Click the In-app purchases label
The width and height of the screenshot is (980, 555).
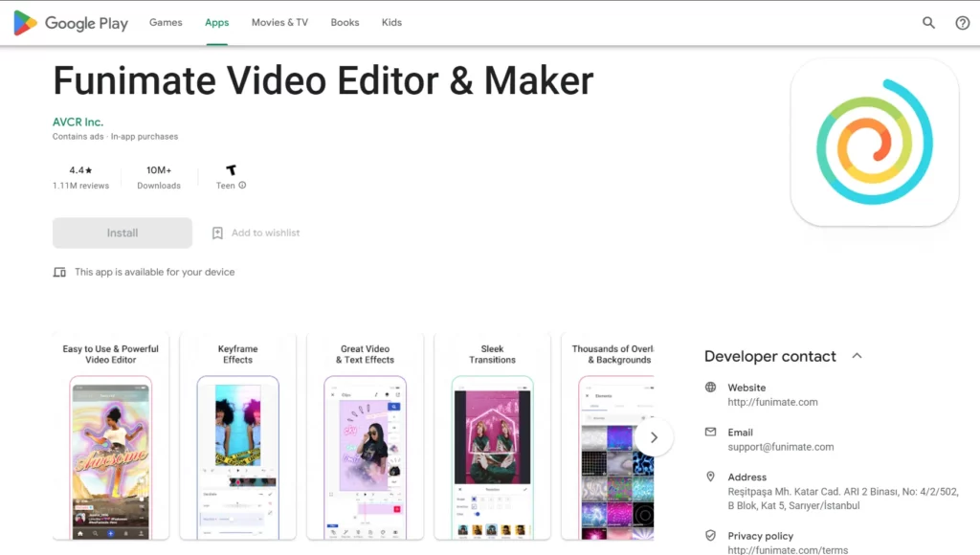tap(145, 137)
